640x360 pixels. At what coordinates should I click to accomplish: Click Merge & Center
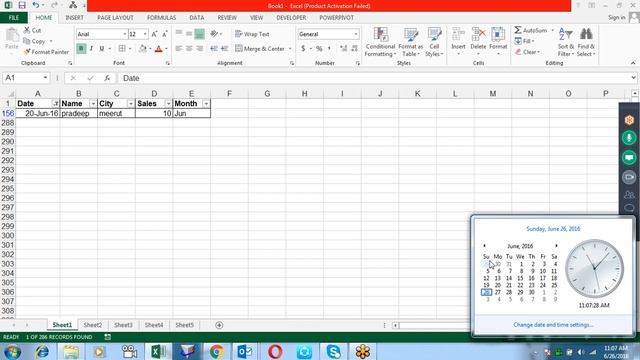pyautogui.click(x=260, y=49)
